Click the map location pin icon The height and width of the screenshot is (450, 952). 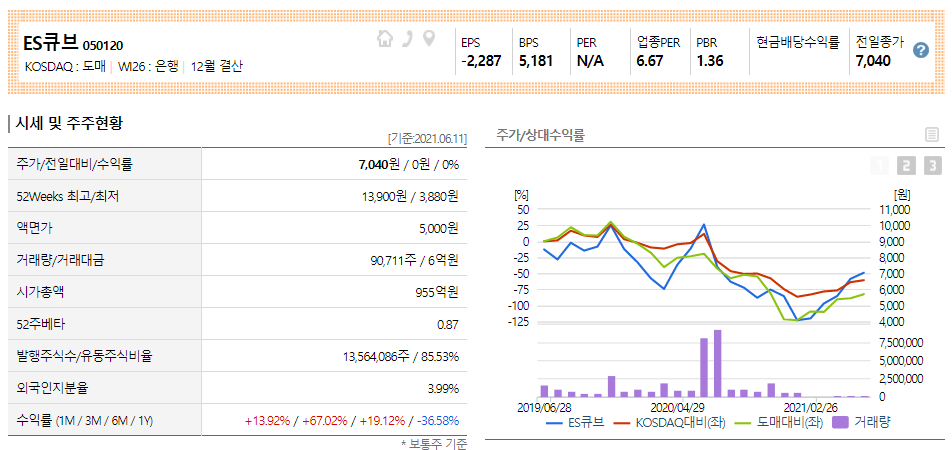click(x=429, y=39)
